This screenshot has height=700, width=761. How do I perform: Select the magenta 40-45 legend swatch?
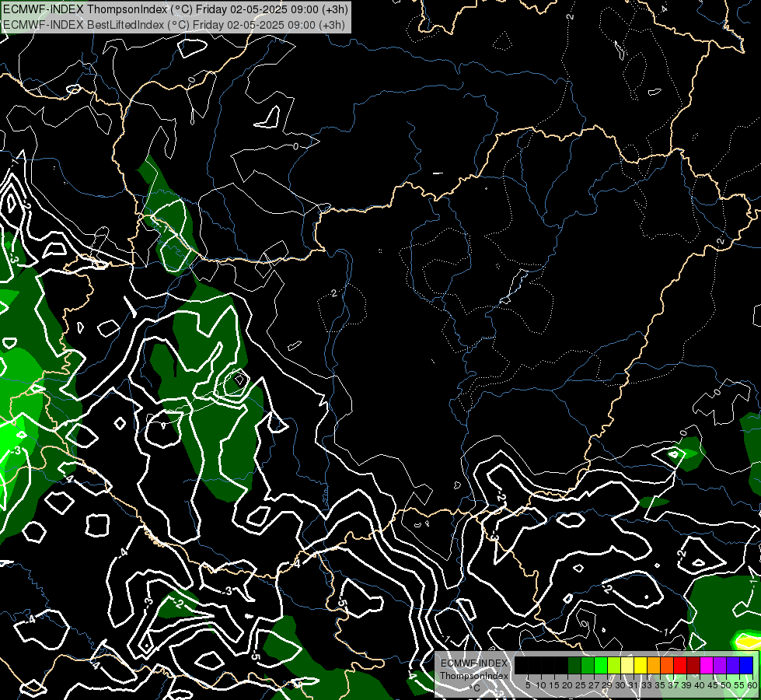point(707,666)
